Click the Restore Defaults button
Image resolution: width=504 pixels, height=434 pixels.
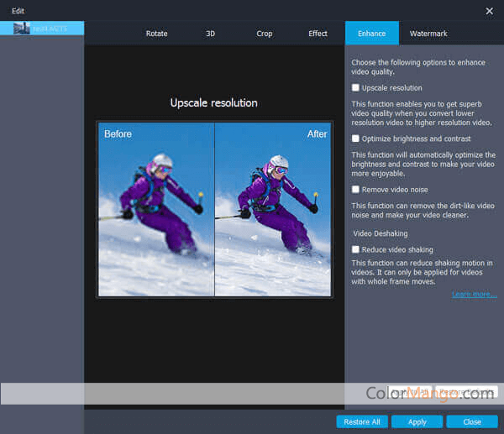[467, 392]
